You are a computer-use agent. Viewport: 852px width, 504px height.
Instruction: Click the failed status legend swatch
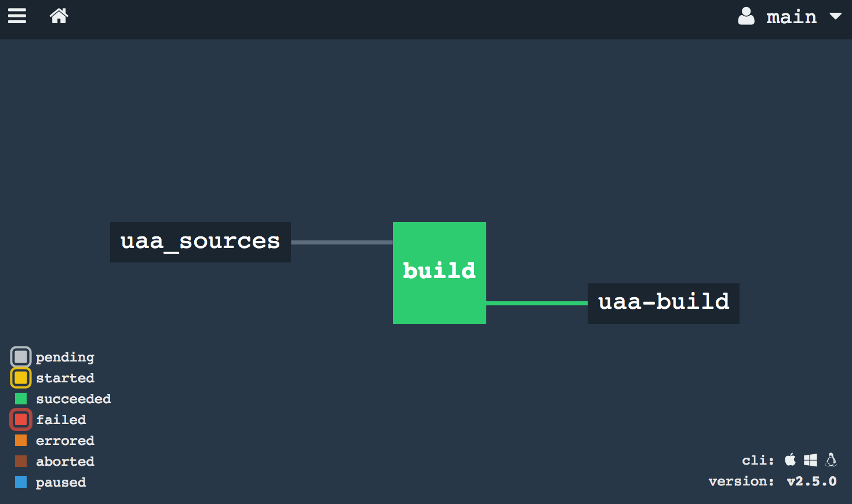(x=21, y=419)
